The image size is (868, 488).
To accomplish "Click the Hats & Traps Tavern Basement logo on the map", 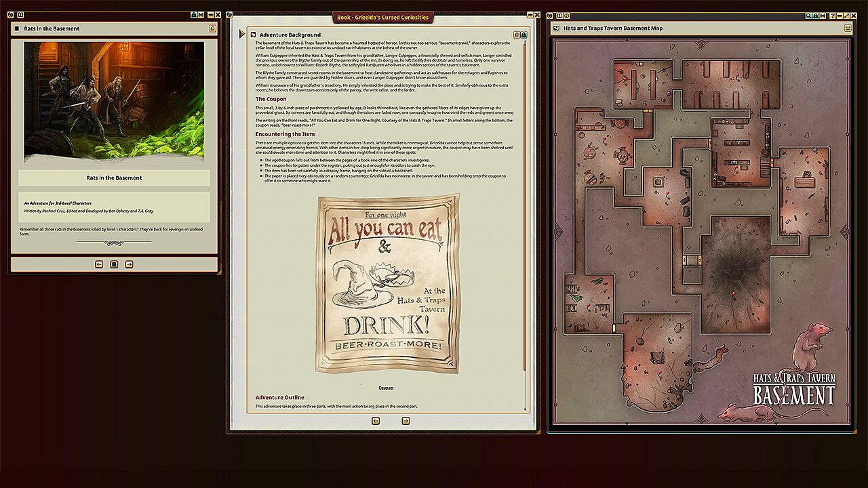I will pos(794,389).
